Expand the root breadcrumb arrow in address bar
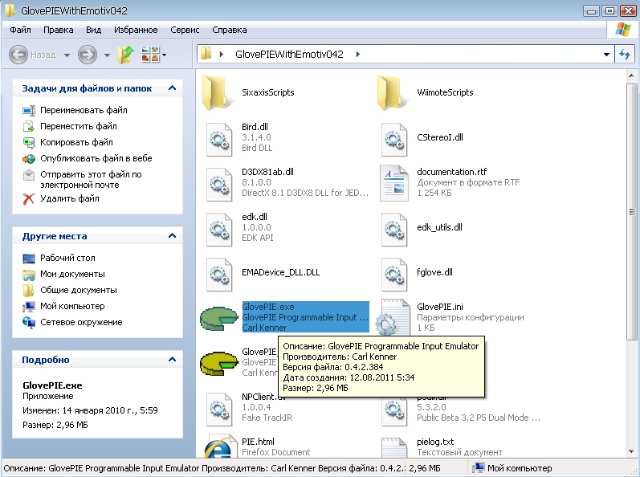The image size is (640, 477). coord(221,54)
